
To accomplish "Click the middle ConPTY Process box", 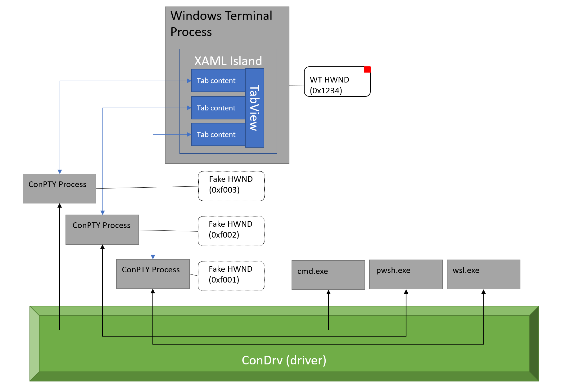I will [102, 229].
